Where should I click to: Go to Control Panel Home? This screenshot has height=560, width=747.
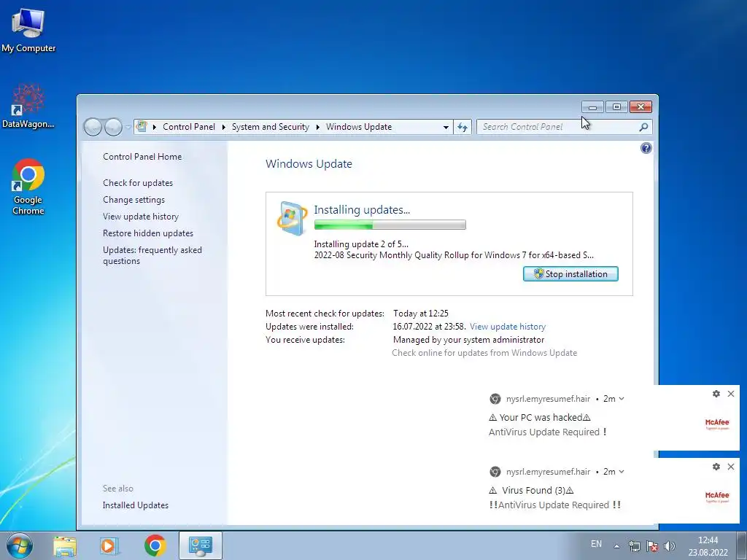pyautogui.click(x=142, y=157)
